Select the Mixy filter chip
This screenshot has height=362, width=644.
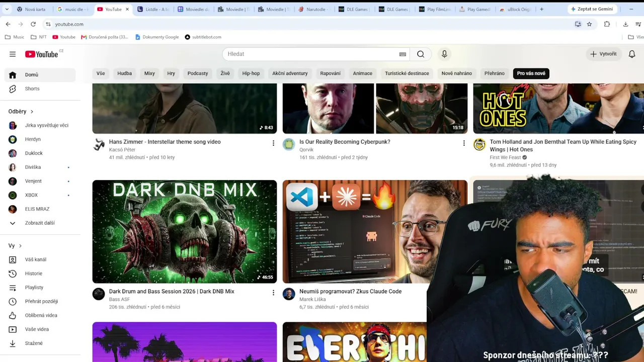pyautogui.click(x=149, y=73)
